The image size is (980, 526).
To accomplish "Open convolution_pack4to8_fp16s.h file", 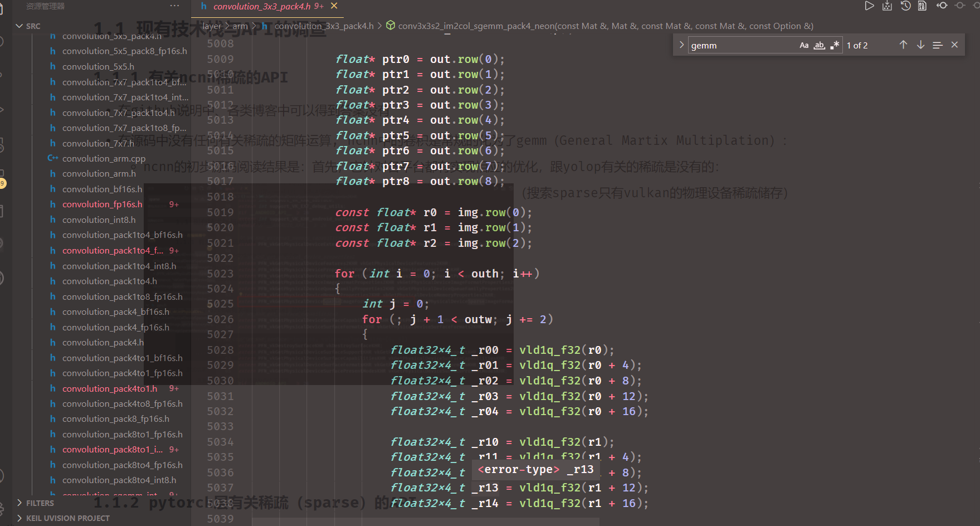I will [x=123, y=404].
